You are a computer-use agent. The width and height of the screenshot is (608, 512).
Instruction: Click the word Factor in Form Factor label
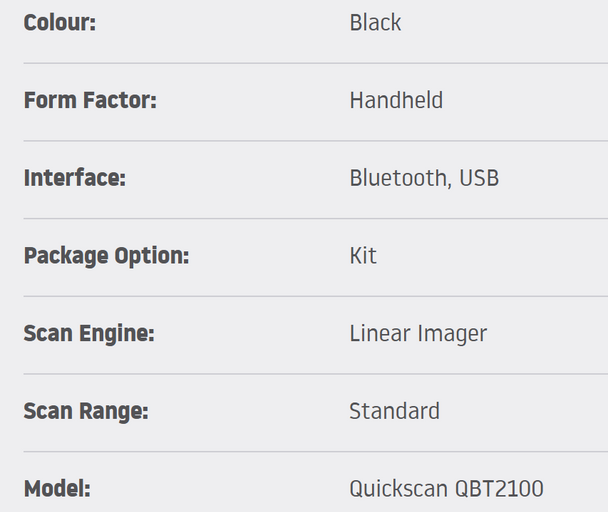click(x=120, y=100)
